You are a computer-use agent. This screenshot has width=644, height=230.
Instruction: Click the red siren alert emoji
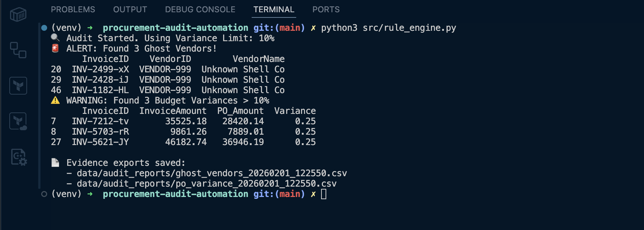55,48
